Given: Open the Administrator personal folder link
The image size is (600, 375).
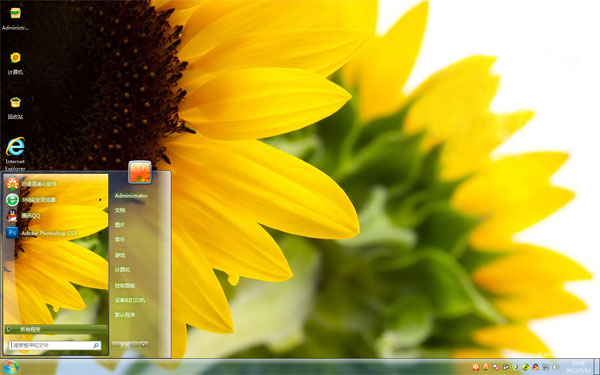Looking at the screenshot, I should [131, 196].
